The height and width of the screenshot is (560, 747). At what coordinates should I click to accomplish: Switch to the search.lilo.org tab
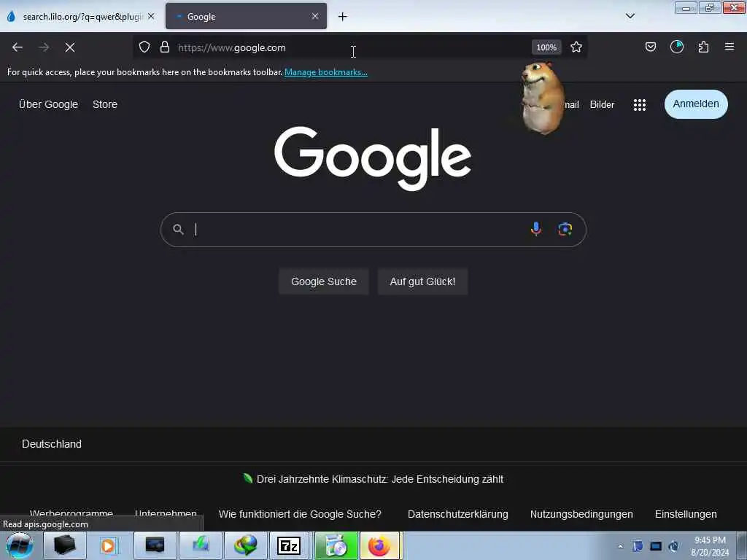(x=81, y=17)
